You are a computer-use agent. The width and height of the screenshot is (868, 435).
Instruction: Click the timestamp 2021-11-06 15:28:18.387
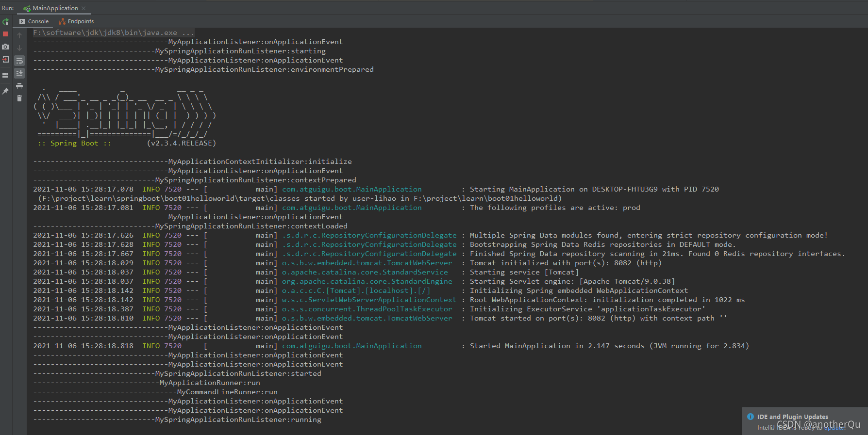coord(83,309)
